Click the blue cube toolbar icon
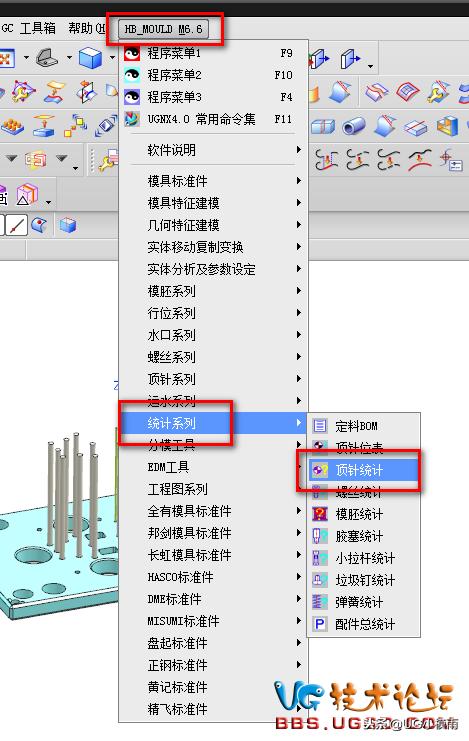469x741 pixels. (x=90, y=58)
